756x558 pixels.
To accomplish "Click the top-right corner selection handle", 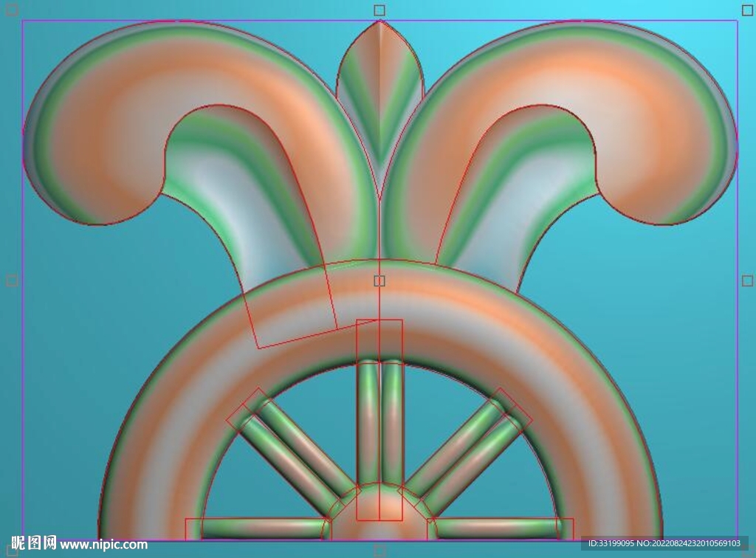I will coord(747,10).
